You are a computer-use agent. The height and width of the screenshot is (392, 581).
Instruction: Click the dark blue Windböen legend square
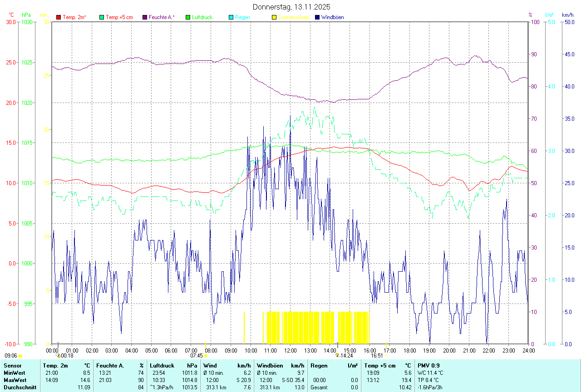click(317, 17)
